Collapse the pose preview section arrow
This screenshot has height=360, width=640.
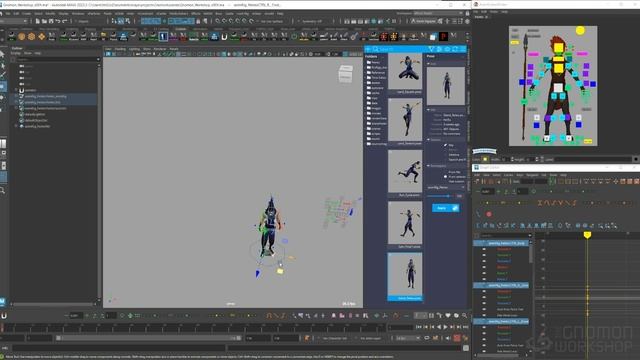pos(429,64)
